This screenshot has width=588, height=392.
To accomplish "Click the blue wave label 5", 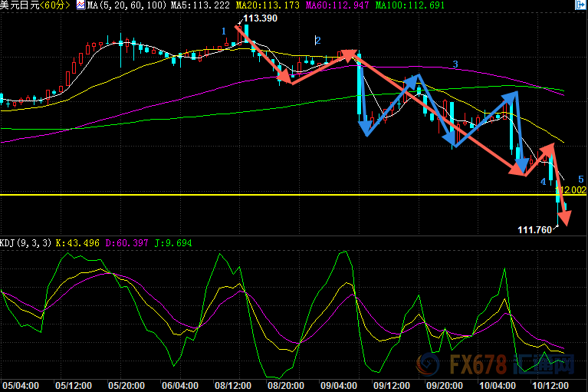I will [x=581, y=178].
